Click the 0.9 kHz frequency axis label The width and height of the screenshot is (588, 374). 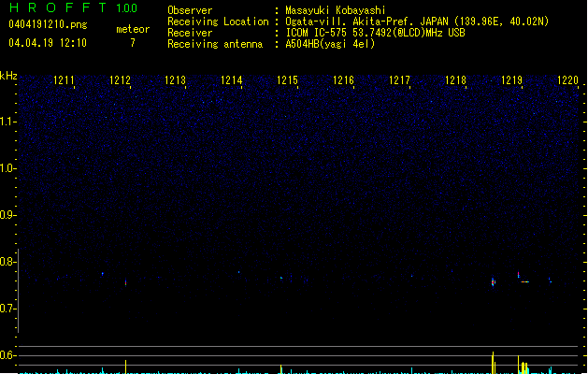click(8, 215)
